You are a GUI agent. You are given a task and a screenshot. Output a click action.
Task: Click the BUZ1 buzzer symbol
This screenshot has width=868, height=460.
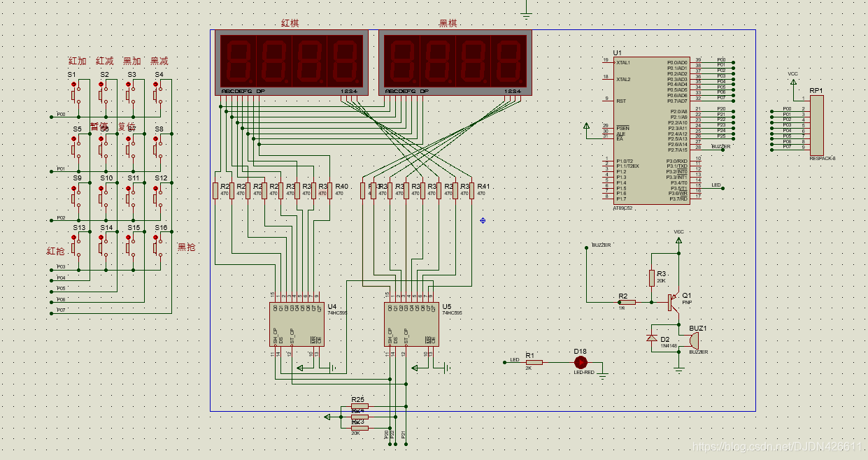[x=694, y=340]
